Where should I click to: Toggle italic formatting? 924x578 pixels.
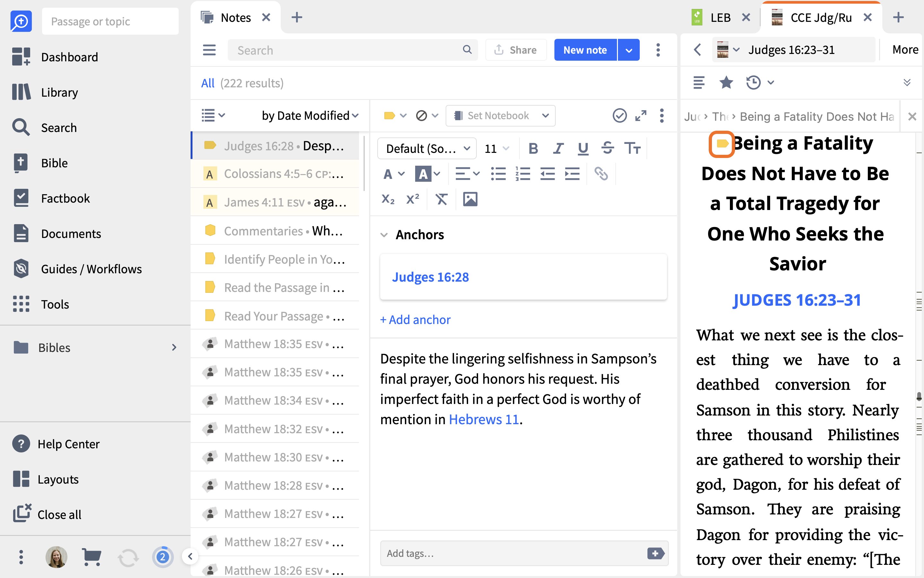[558, 148]
